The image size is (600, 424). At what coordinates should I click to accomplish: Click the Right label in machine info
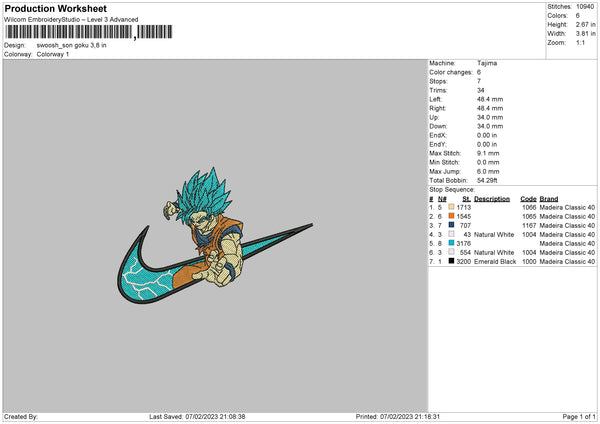click(437, 108)
